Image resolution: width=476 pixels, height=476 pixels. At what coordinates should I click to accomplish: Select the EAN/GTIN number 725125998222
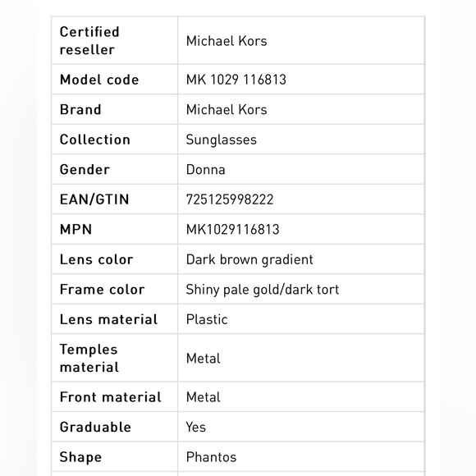230,199
